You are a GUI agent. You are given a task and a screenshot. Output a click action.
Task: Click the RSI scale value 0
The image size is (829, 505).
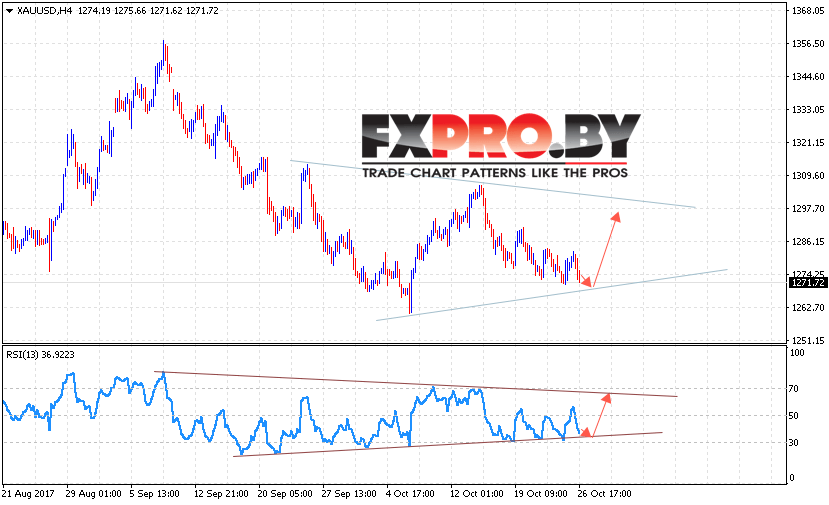791,478
